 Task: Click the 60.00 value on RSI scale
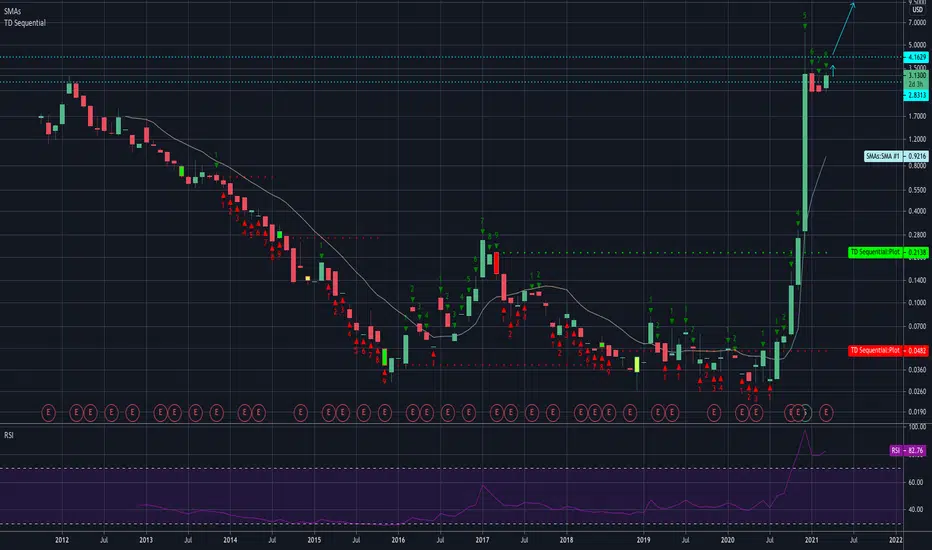tap(915, 482)
